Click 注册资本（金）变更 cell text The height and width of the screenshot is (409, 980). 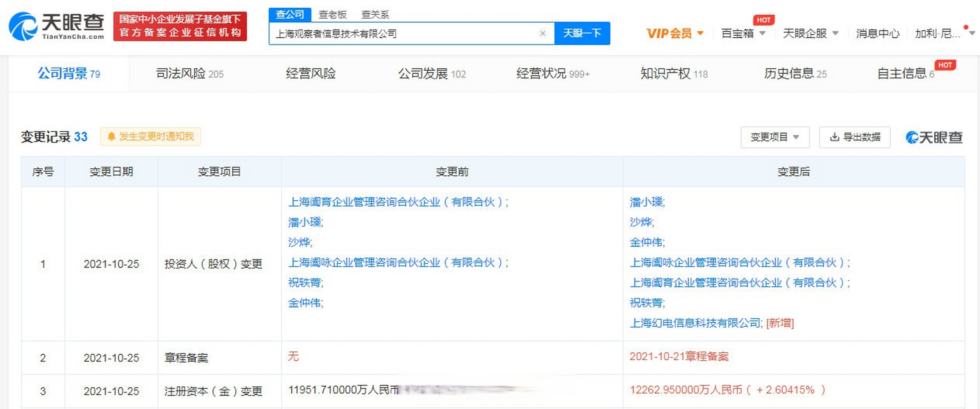213,391
